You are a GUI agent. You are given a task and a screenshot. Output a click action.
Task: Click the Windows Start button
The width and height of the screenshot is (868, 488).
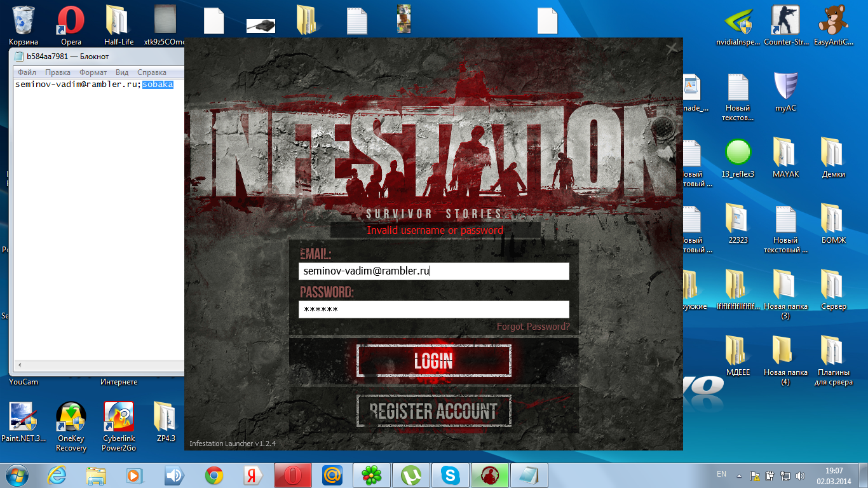tap(17, 475)
